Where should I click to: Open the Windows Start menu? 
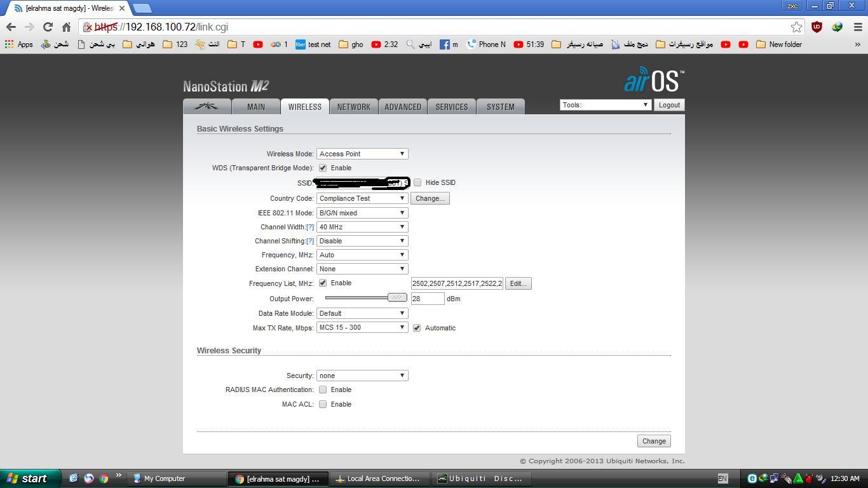(x=31, y=478)
